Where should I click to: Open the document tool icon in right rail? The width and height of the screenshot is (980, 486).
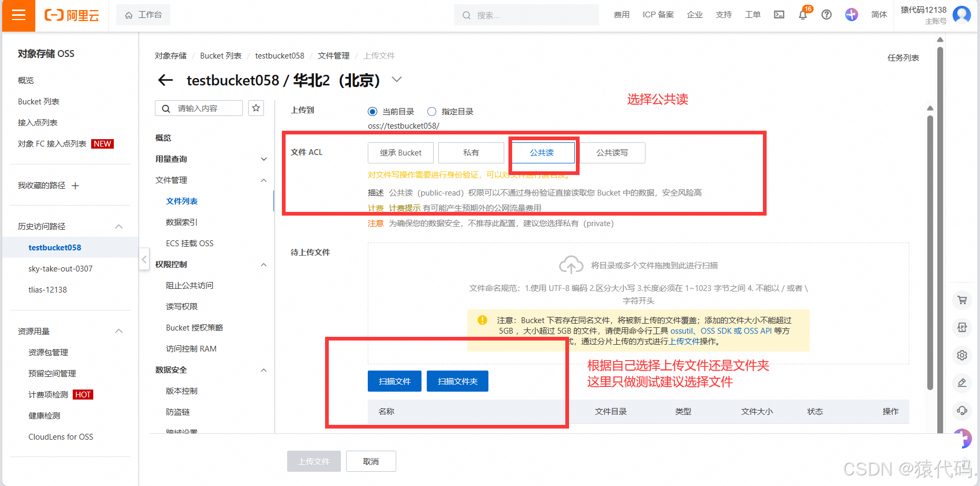point(962,327)
